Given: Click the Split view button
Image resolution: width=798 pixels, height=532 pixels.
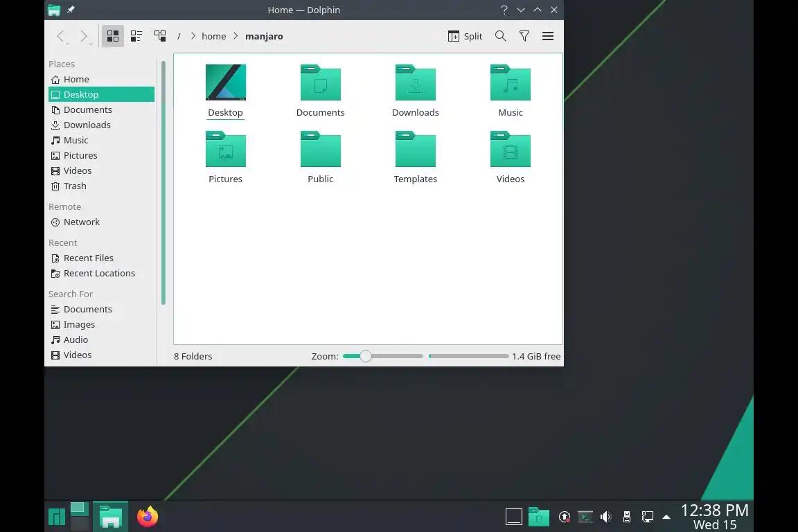Looking at the screenshot, I should [465, 36].
